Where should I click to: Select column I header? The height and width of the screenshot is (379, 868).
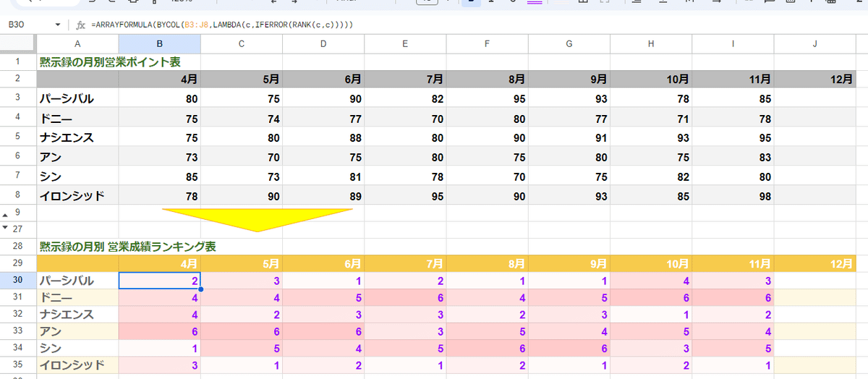point(733,44)
